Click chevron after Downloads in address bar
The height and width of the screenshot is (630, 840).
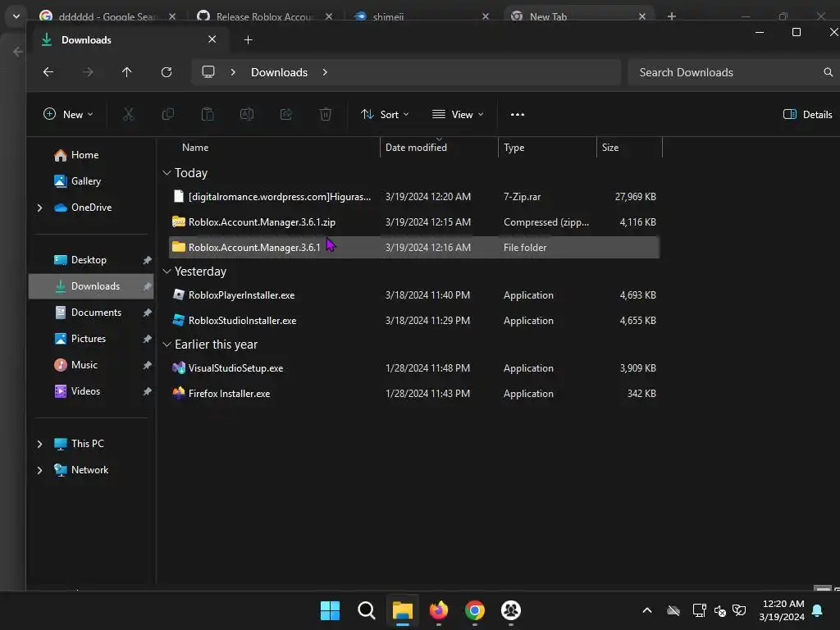325,72
